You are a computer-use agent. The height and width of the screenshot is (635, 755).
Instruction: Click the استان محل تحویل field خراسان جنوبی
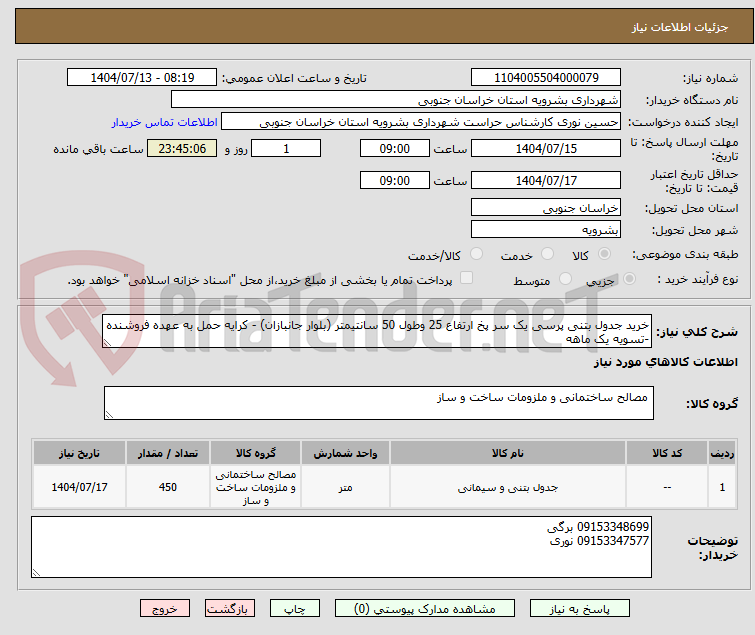[x=546, y=207]
